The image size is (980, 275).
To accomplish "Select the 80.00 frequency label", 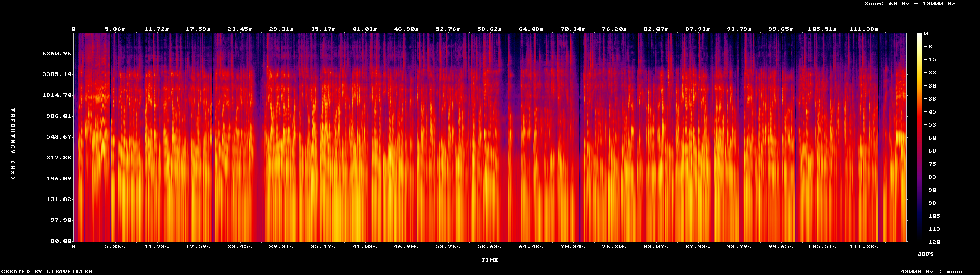I will (x=60, y=241).
